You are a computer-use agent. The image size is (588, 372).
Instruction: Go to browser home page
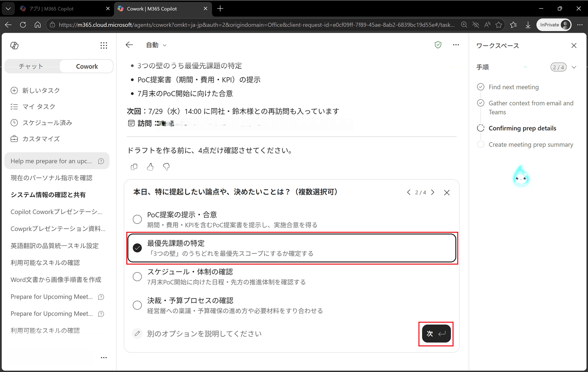38,25
